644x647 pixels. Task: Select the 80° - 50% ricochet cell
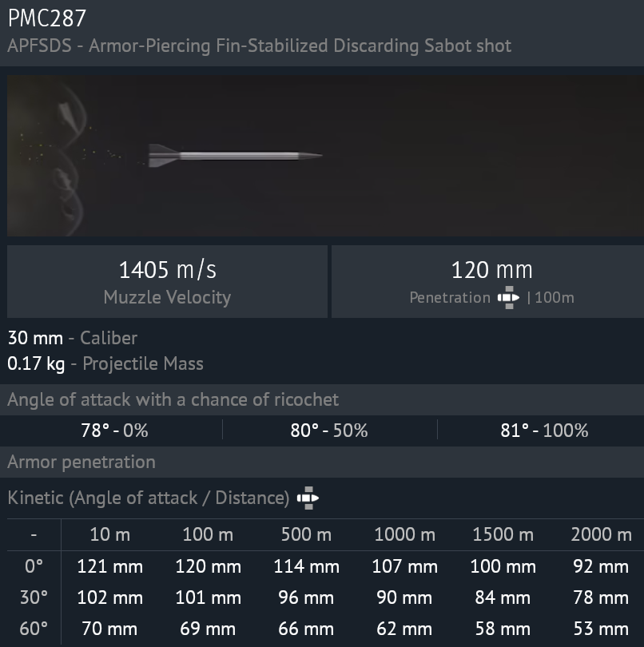tap(329, 431)
